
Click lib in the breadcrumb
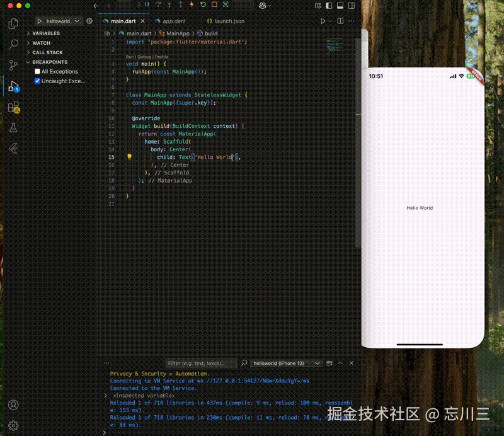coord(107,33)
